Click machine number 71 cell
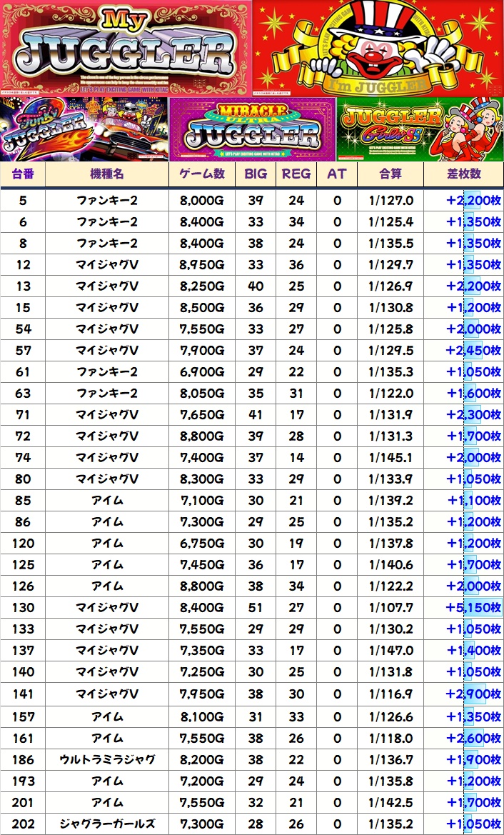Screen dimensions: 504x835 click(23, 415)
